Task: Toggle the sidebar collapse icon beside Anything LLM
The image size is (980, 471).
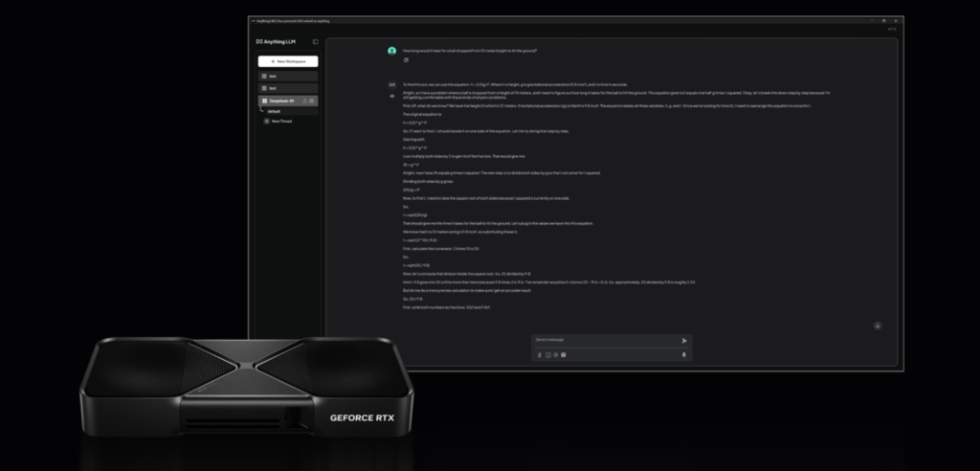Action: 315,42
